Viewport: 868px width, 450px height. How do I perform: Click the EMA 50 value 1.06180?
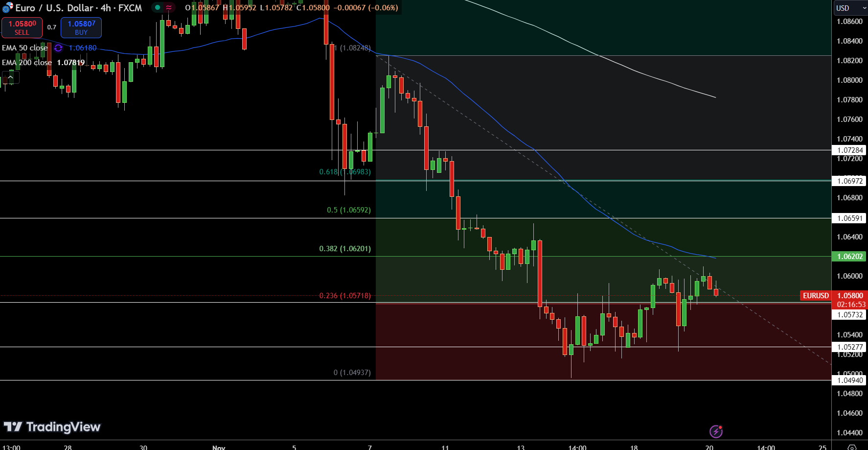click(83, 48)
